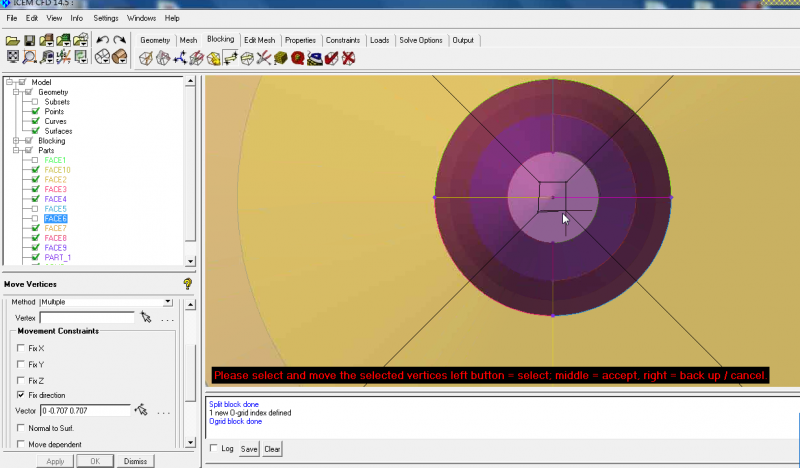Viewport: 800px width, 468px height.
Task: Click the vertex selection picker icon
Action: tap(146, 318)
